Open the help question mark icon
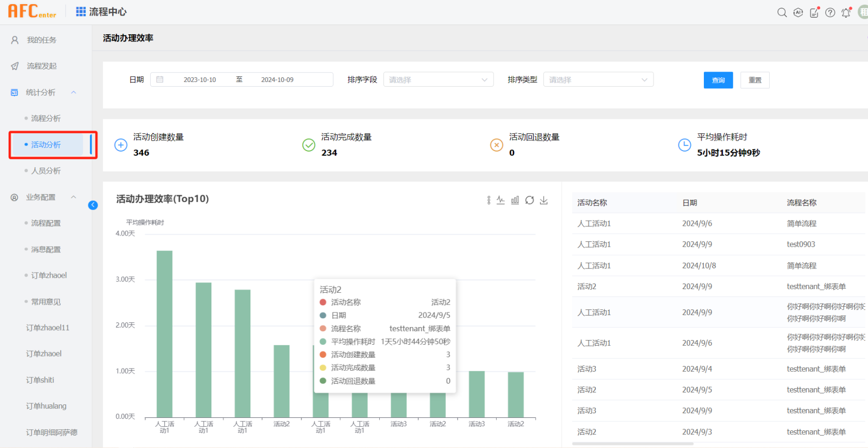The image size is (868, 448). 830,12
